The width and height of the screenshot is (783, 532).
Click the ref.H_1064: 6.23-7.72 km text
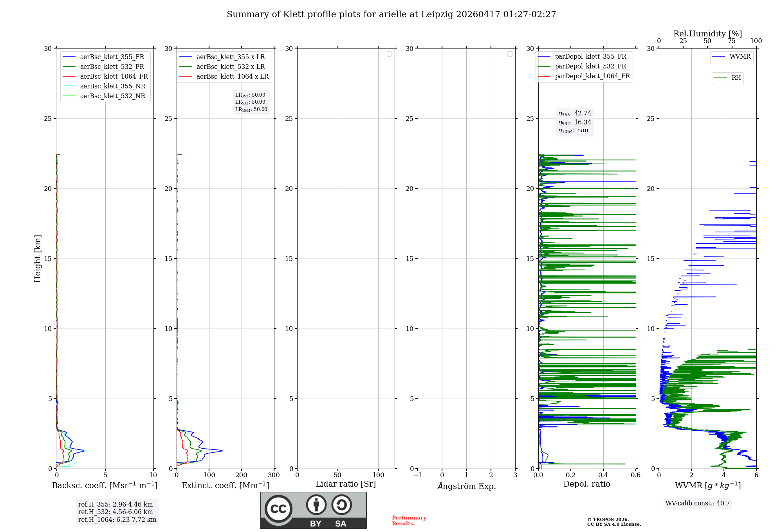click(x=117, y=520)
